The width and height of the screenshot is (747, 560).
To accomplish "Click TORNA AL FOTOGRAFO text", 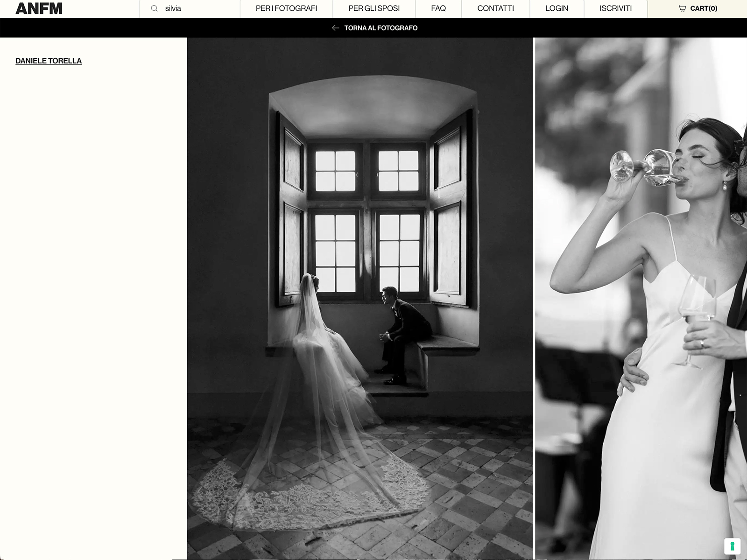I will point(381,28).
